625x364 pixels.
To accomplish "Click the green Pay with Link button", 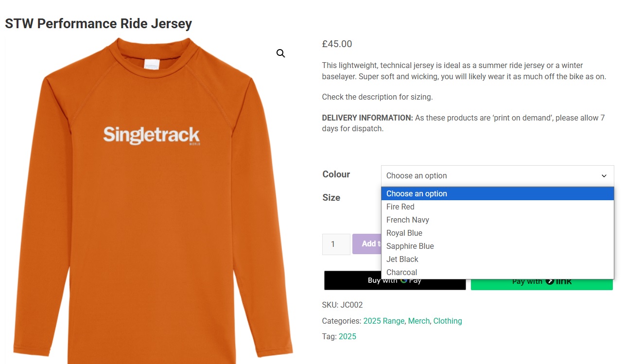I will tap(541, 283).
